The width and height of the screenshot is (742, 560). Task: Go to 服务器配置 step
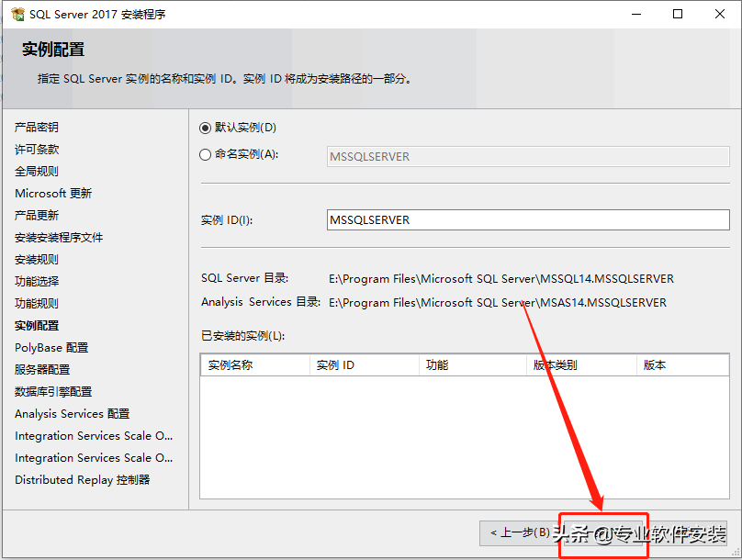tap(42, 370)
